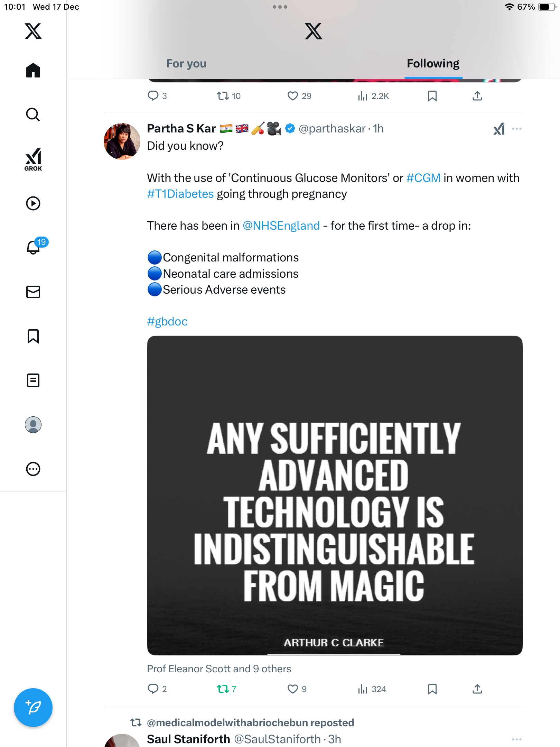Open the search page
560x747 pixels.
[x=33, y=115]
